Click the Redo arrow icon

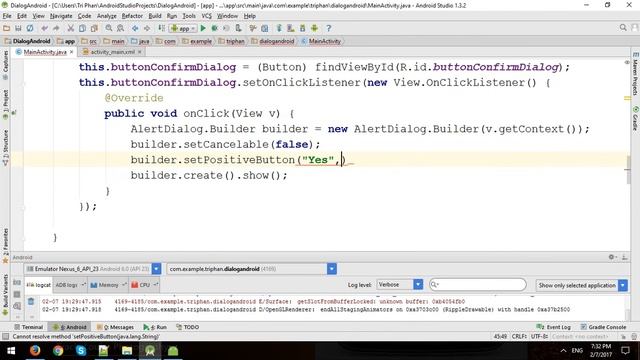coord(56,28)
